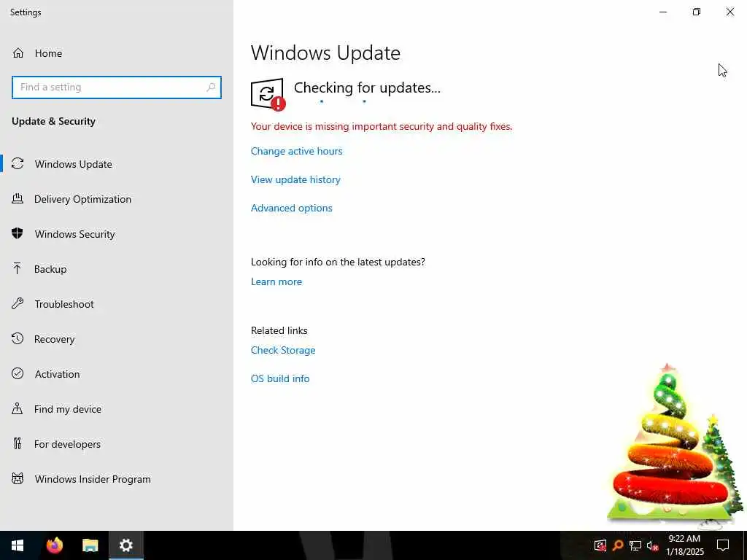Screen dimensions: 747x560
Task: Open File Explorer from the taskbar
Action: [x=90, y=545]
